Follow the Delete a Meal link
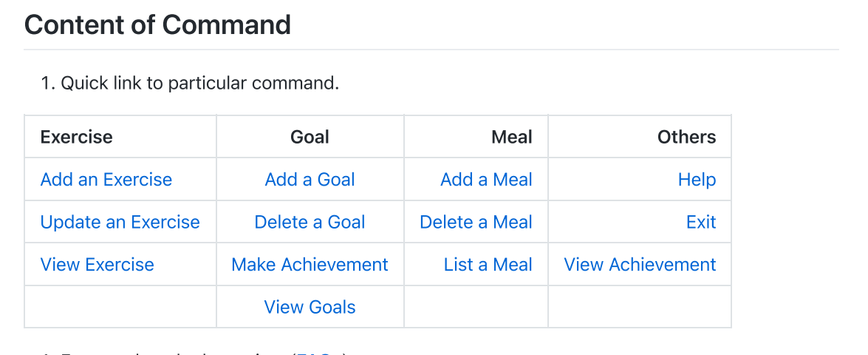Image resolution: width=868 pixels, height=355 pixels. [476, 222]
